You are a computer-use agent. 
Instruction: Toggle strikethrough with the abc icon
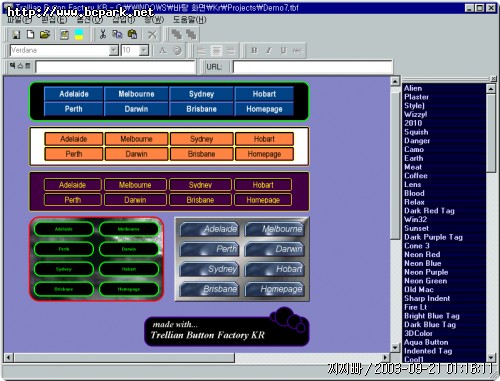(297, 50)
